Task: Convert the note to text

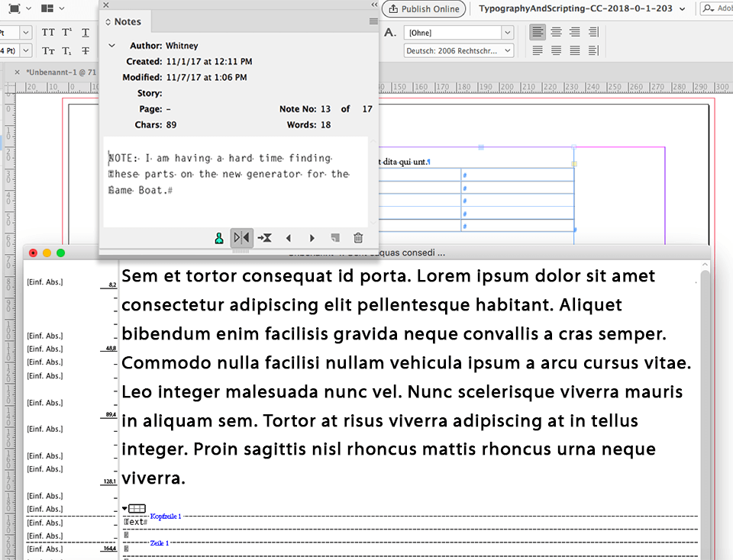Action: (x=265, y=237)
